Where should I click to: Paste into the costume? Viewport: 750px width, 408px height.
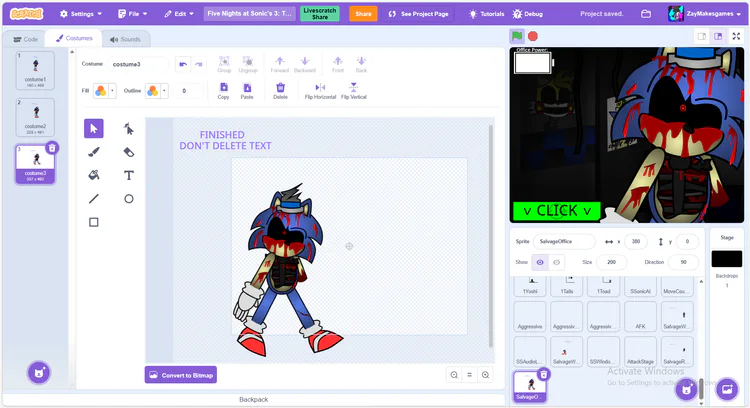click(247, 91)
